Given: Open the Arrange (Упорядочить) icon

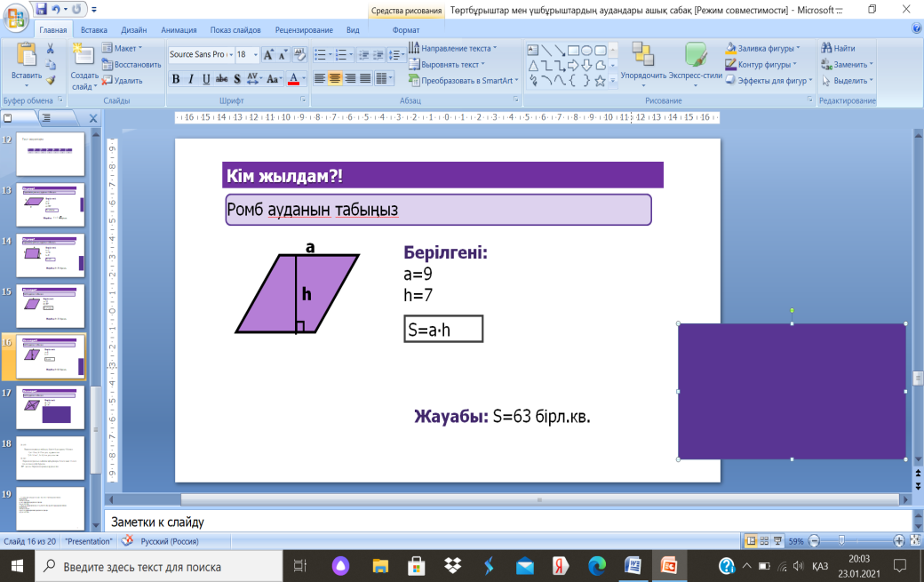Looking at the screenshot, I should tap(643, 54).
